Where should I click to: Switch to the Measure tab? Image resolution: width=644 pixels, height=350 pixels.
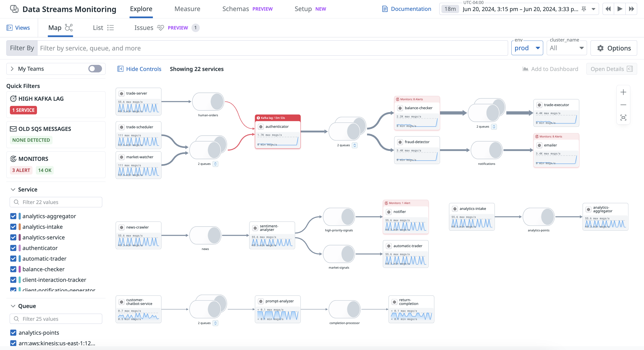187,9
